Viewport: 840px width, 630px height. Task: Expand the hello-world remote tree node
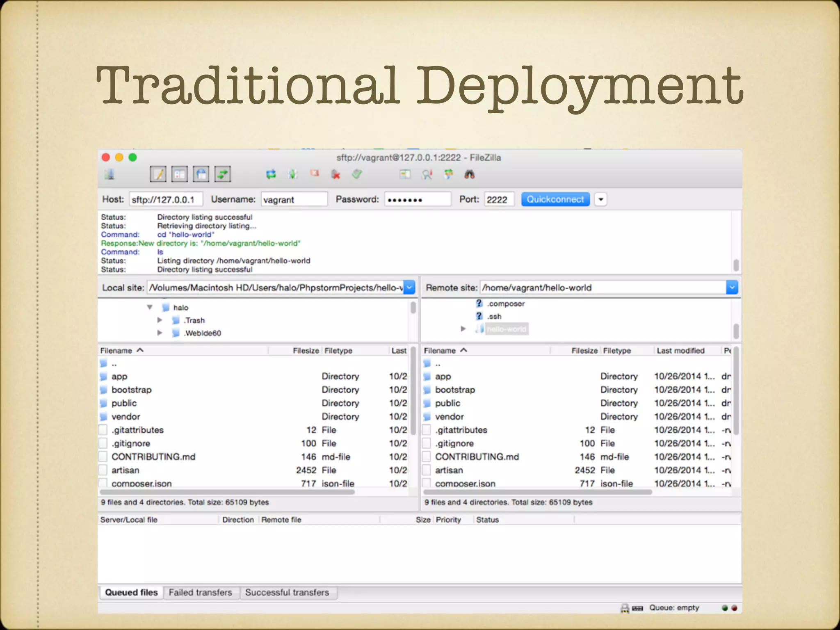463,329
